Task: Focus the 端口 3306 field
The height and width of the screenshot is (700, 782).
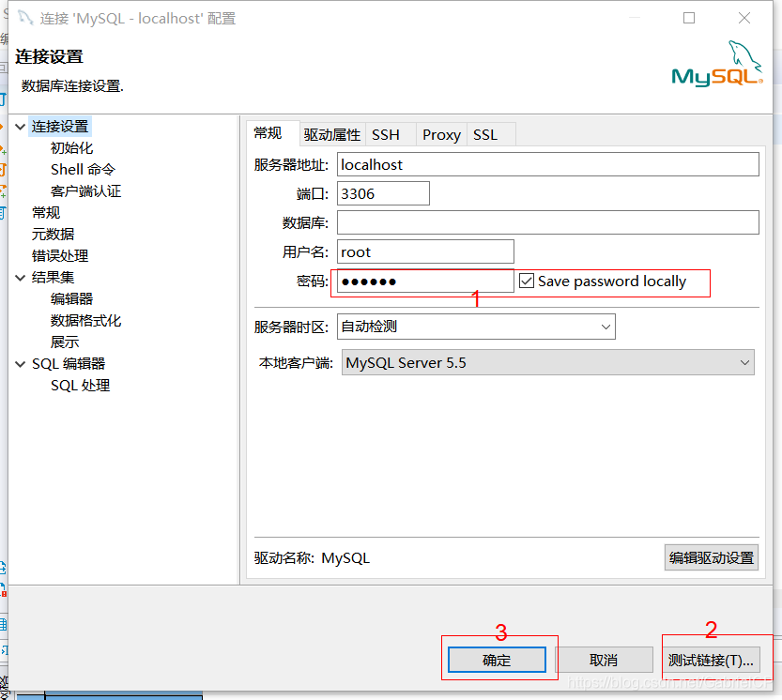Action: (x=383, y=193)
